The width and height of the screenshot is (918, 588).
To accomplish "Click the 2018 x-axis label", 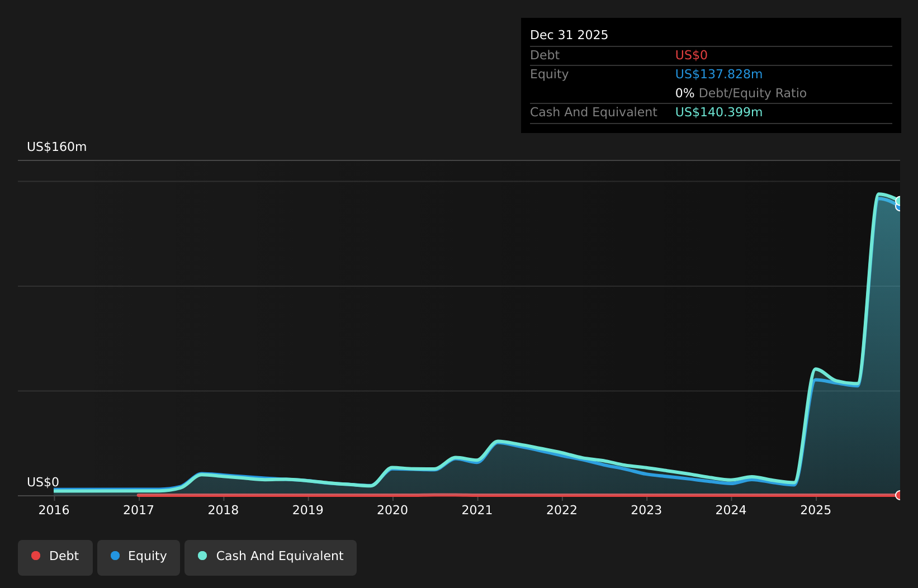I will 223,510.
